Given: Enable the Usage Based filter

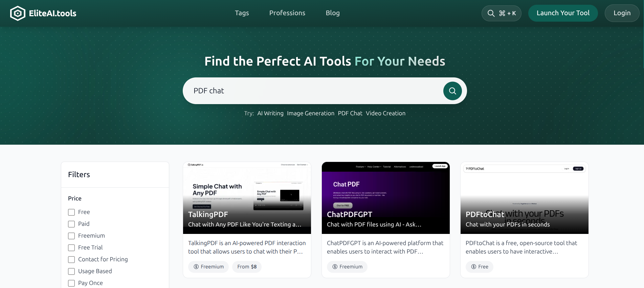Looking at the screenshot, I should (71, 271).
